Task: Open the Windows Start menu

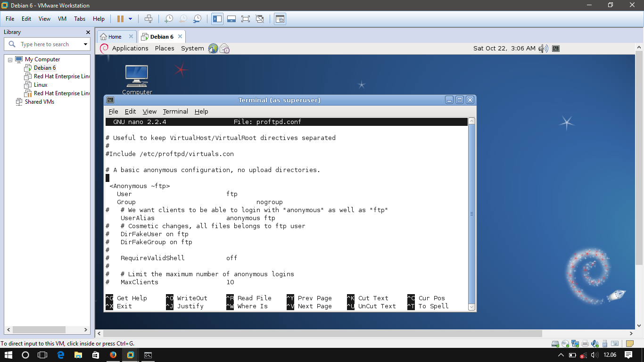Action: click(8, 355)
